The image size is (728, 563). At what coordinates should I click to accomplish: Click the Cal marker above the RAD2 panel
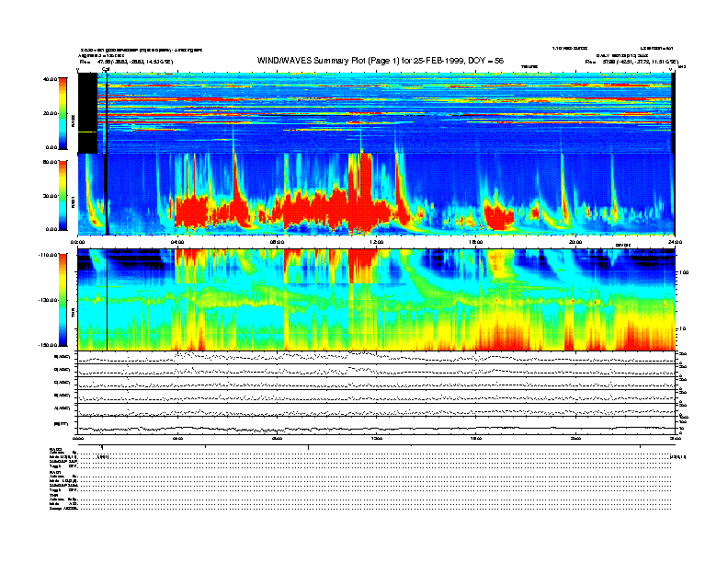(106, 69)
